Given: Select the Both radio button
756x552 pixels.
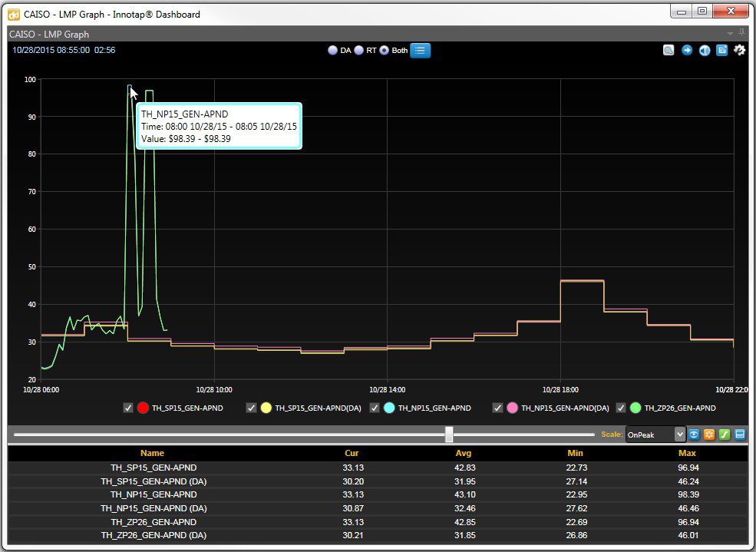Looking at the screenshot, I should [x=385, y=50].
